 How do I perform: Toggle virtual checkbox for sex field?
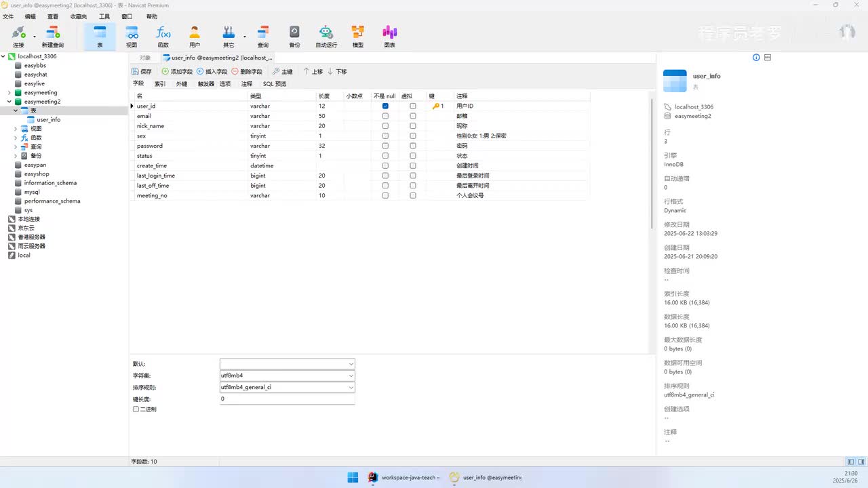pyautogui.click(x=413, y=136)
